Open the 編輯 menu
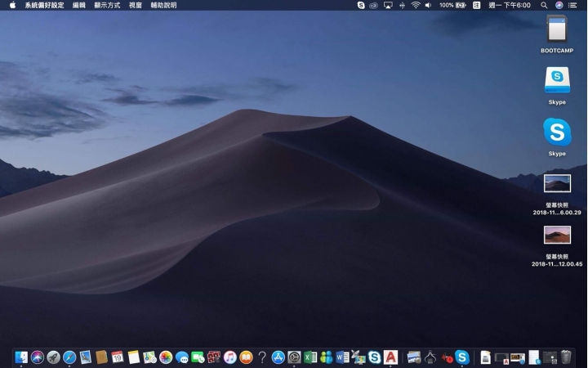Screen dimensions: 588x368 (78, 5)
